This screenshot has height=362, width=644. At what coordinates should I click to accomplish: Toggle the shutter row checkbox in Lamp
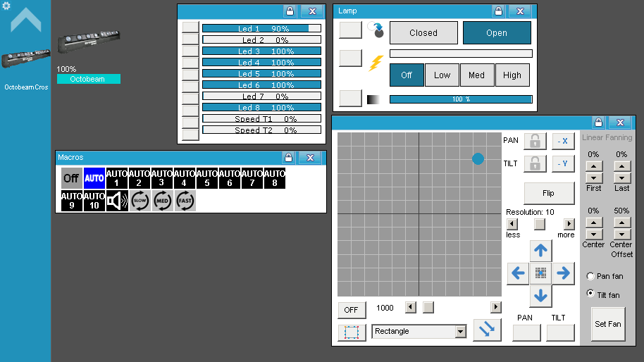(x=350, y=30)
